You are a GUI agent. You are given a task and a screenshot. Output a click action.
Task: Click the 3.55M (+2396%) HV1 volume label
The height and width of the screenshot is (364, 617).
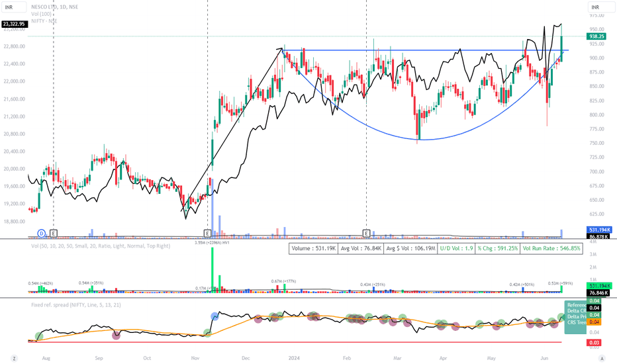[212, 243]
